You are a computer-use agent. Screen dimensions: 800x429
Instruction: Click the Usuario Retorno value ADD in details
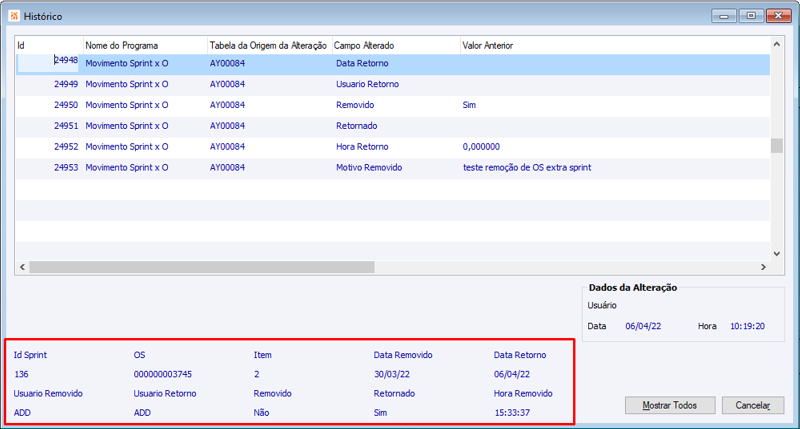pos(142,413)
